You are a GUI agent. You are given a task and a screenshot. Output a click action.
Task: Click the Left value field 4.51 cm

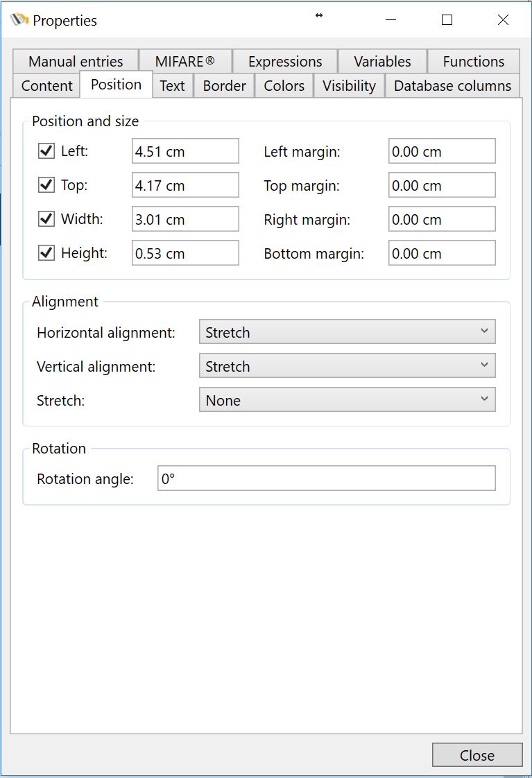tap(185, 151)
